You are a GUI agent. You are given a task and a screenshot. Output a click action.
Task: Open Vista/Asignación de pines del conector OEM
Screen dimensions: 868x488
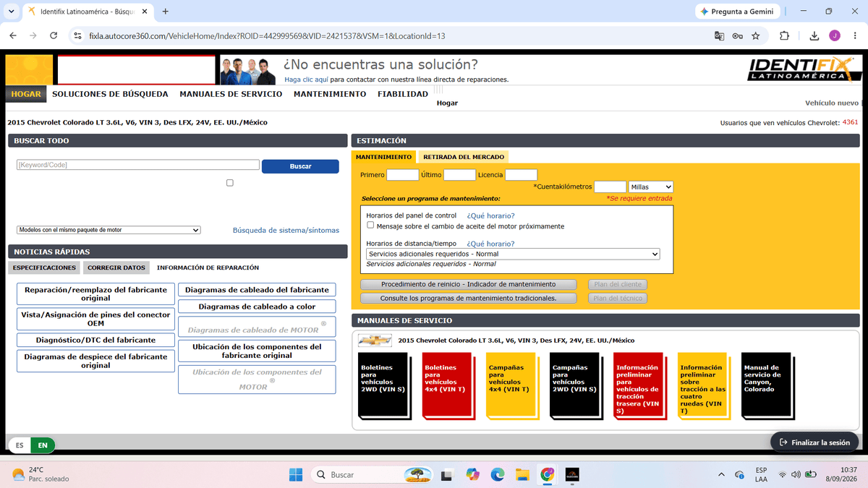point(95,319)
